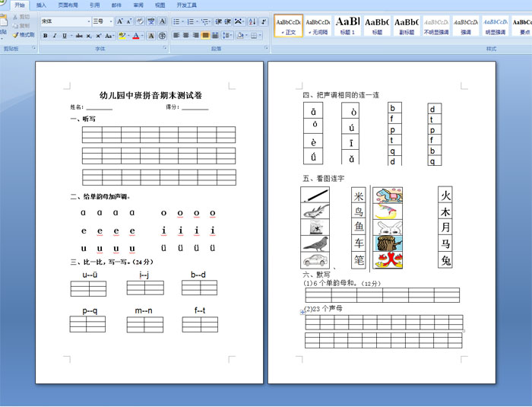Switch to the 引用 ribbon tab
Screen dimensions: 532x407
[x=95, y=5]
